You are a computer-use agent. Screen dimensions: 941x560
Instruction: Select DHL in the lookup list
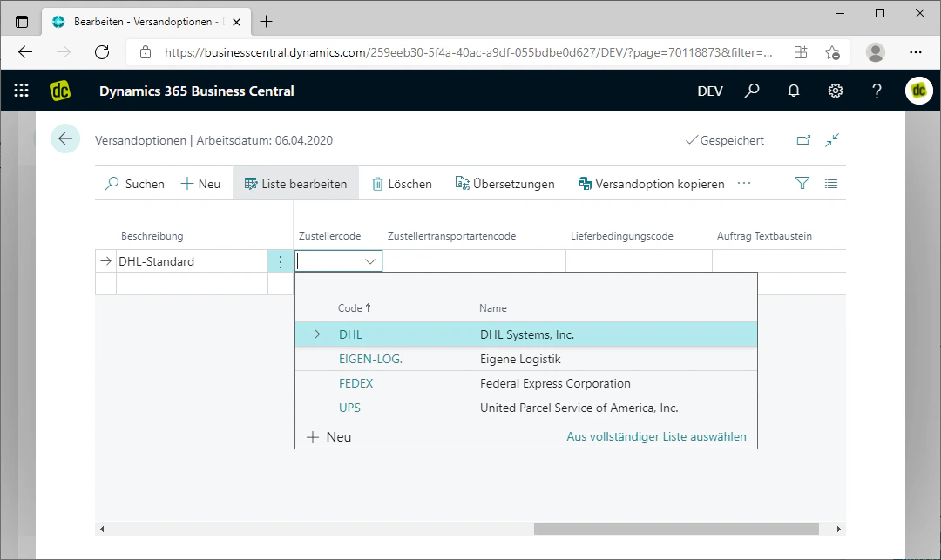tap(350, 334)
